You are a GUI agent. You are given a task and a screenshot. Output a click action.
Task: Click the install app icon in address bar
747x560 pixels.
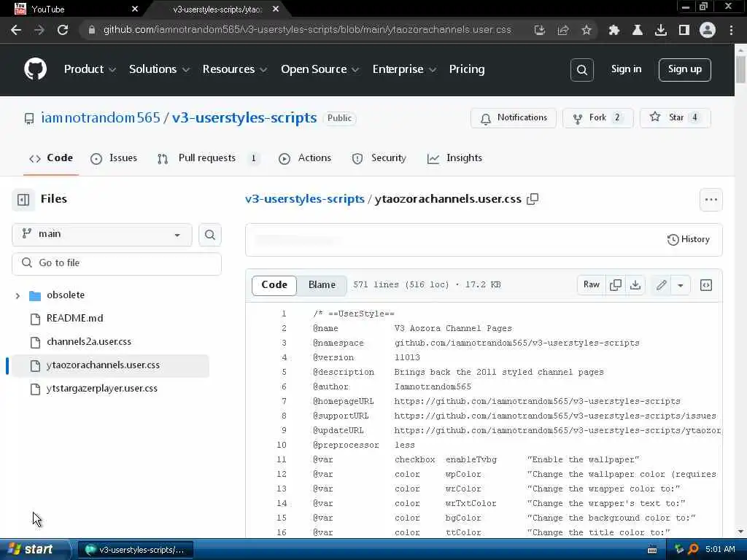539,30
